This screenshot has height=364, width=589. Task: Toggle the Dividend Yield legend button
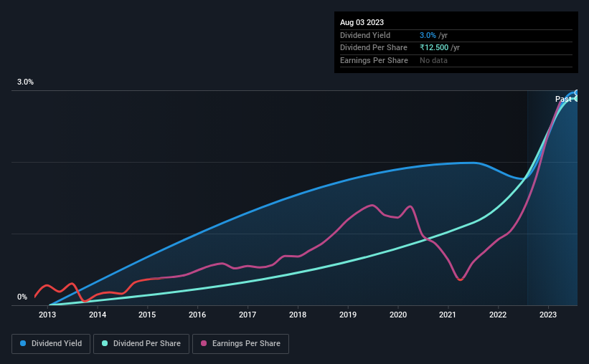point(51,344)
